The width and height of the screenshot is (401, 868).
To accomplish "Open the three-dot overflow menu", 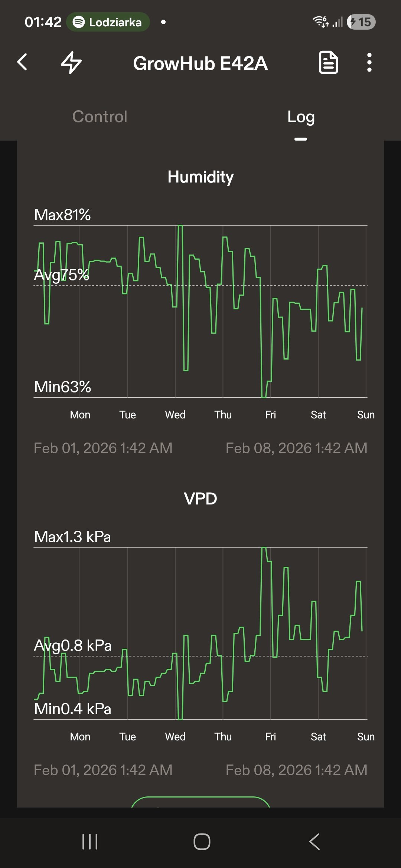I will click(369, 62).
